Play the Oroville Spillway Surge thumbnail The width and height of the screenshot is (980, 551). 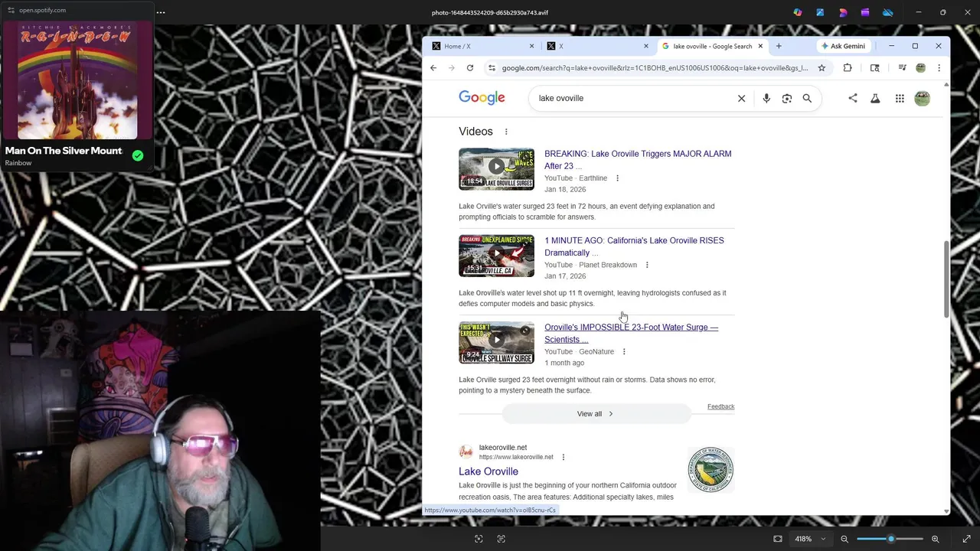tap(496, 342)
